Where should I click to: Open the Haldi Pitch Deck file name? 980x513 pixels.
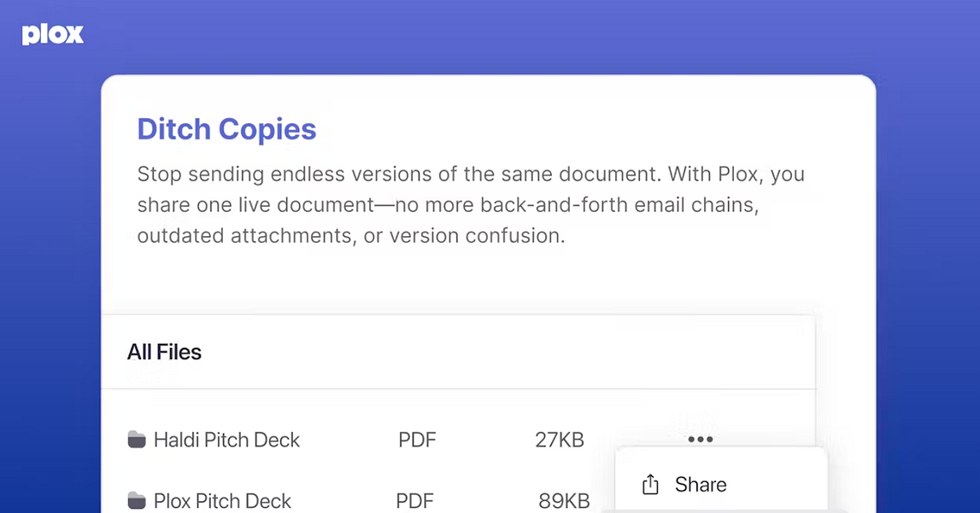(x=226, y=440)
